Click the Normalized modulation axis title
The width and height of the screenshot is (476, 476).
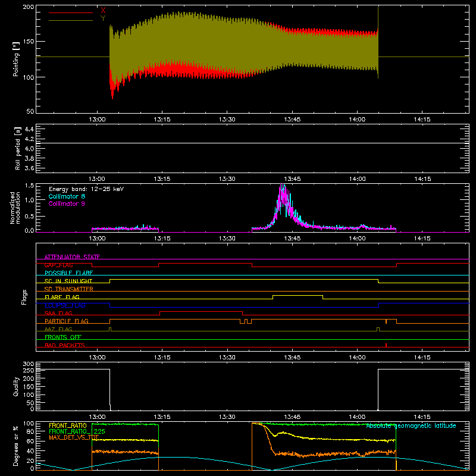pos(15,208)
